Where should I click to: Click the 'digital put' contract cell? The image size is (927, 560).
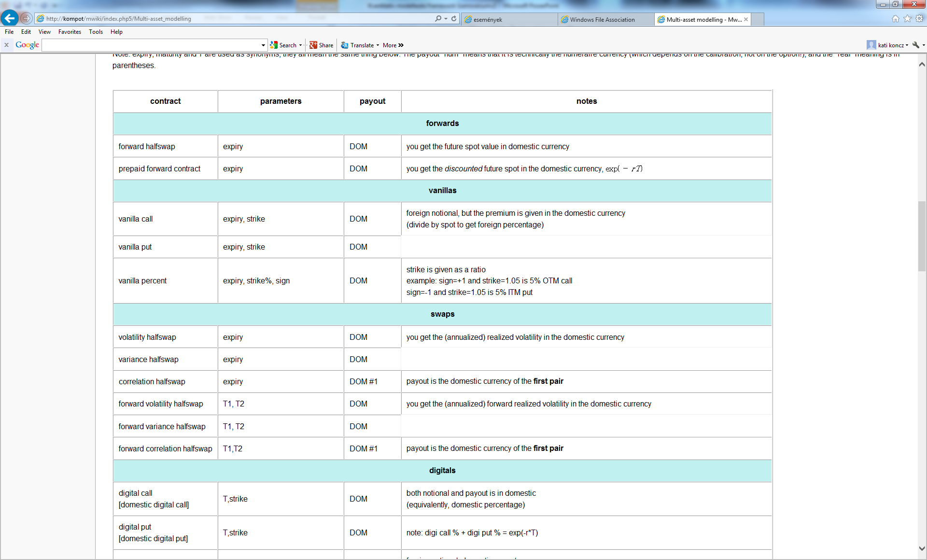[166, 532]
